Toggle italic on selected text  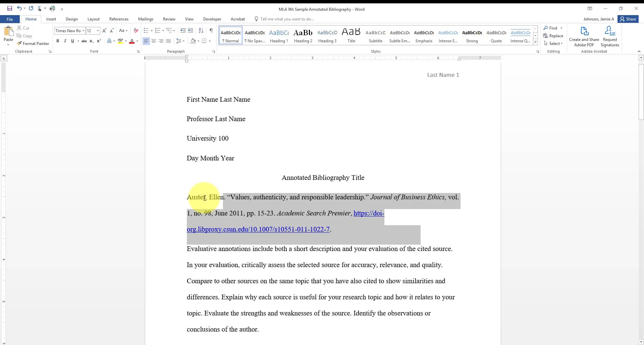tap(65, 41)
